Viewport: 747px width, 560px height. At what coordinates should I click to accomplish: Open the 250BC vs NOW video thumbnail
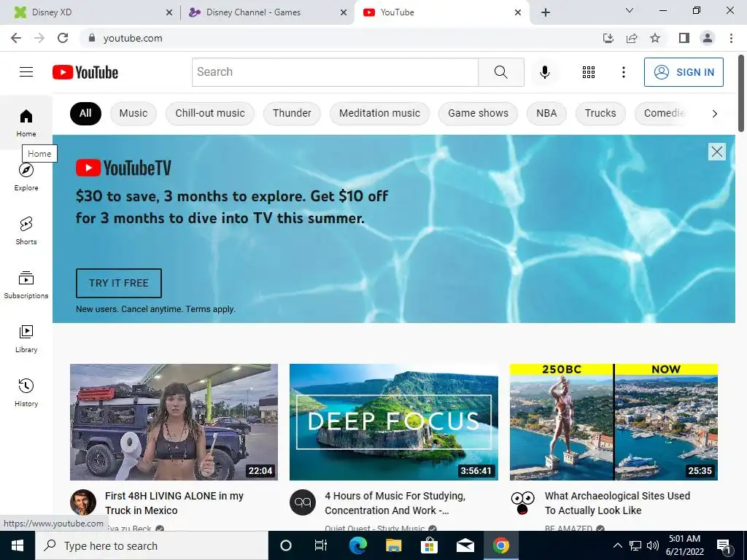click(x=614, y=422)
